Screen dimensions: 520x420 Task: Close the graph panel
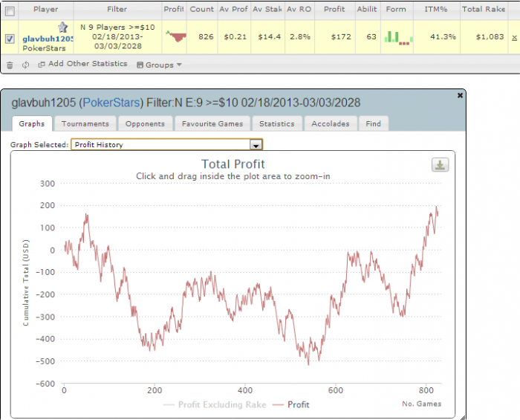pyautogui.click(x=460, y=96)
